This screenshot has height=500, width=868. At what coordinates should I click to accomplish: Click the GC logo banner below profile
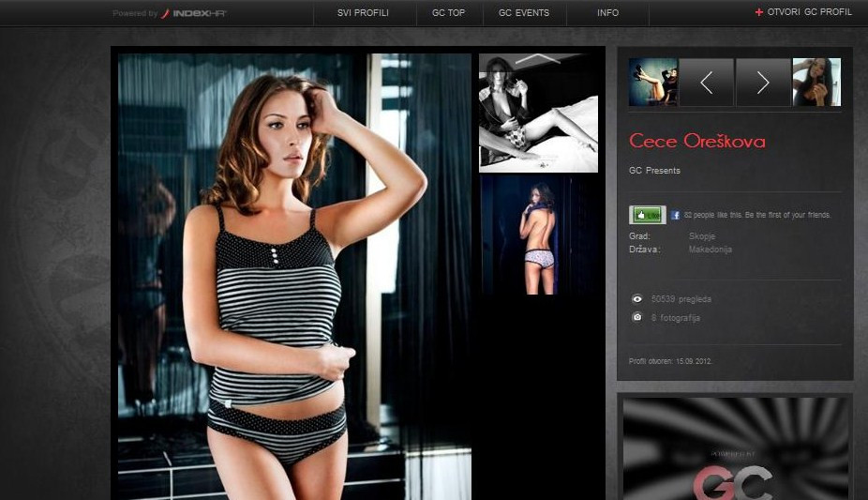tap(735, 449)
